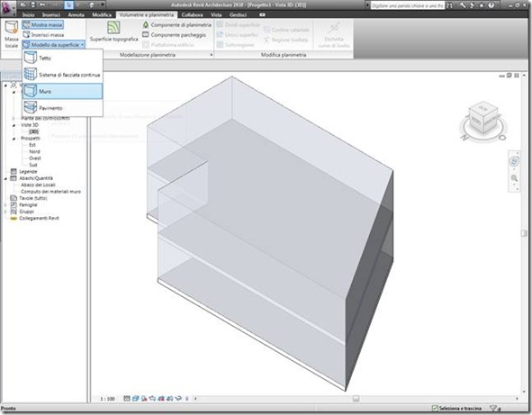Click Inserisci massa
This screenshot has width=532, height=415.
(x=43, y=34)
